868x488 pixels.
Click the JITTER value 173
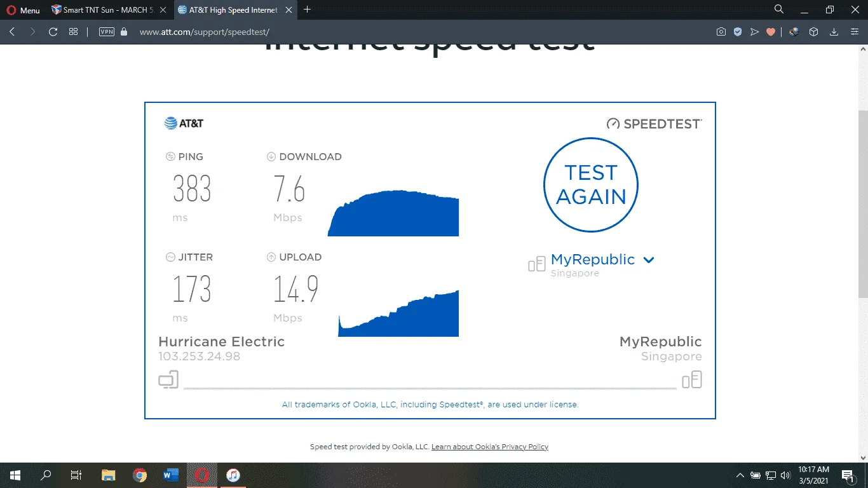[x=192, y=289]
